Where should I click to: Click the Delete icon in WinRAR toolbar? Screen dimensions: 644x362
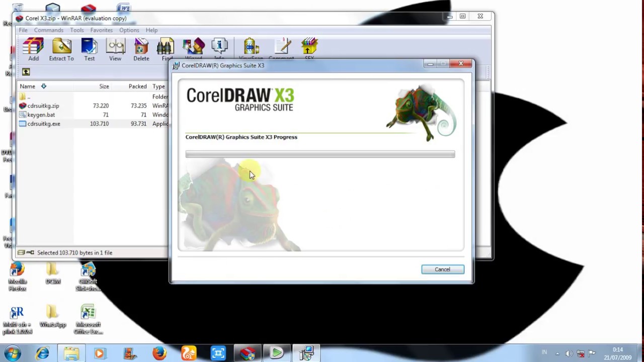pos(141,49)
